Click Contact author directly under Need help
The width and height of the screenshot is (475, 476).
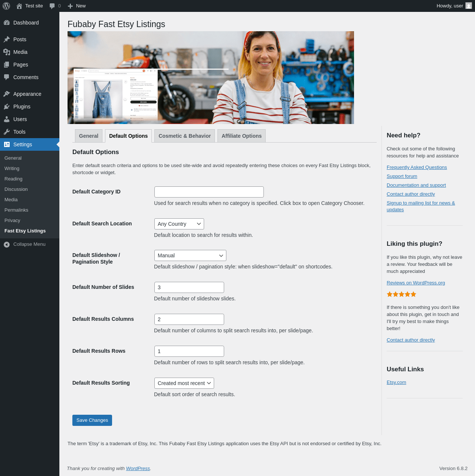[411, 194]
